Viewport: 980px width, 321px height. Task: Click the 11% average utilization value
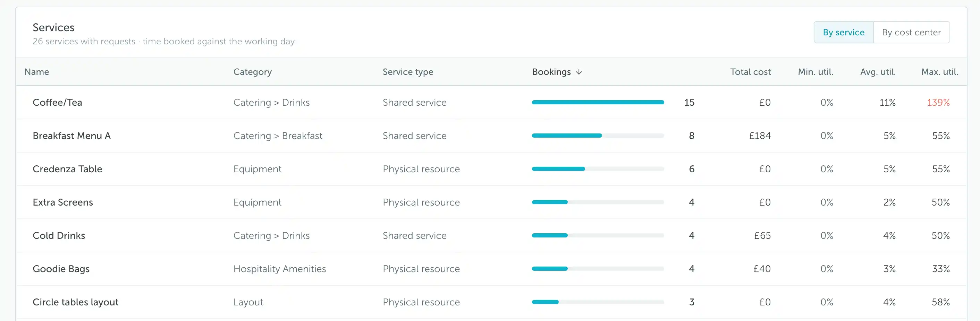888,103
